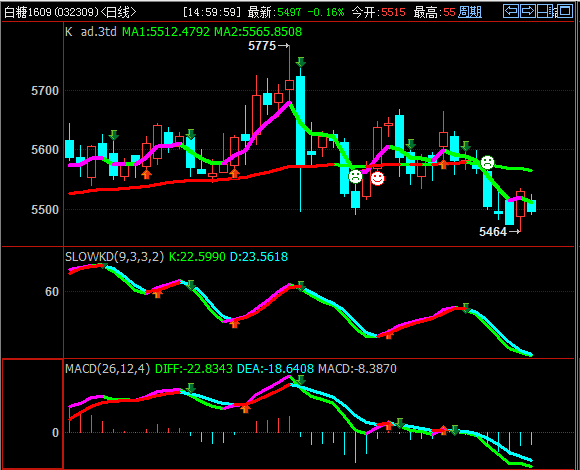This screenshot has width=580, height=470.
Task: Select last green sell arrow in SLOWKD pane
Action: tap(466, 308)
